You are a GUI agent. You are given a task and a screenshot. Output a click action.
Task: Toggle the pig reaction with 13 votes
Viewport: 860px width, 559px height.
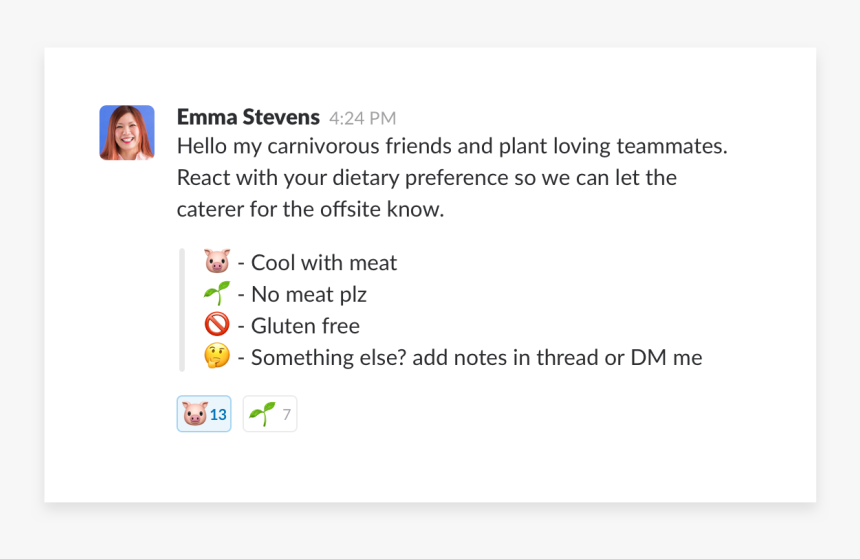(204, 414)
